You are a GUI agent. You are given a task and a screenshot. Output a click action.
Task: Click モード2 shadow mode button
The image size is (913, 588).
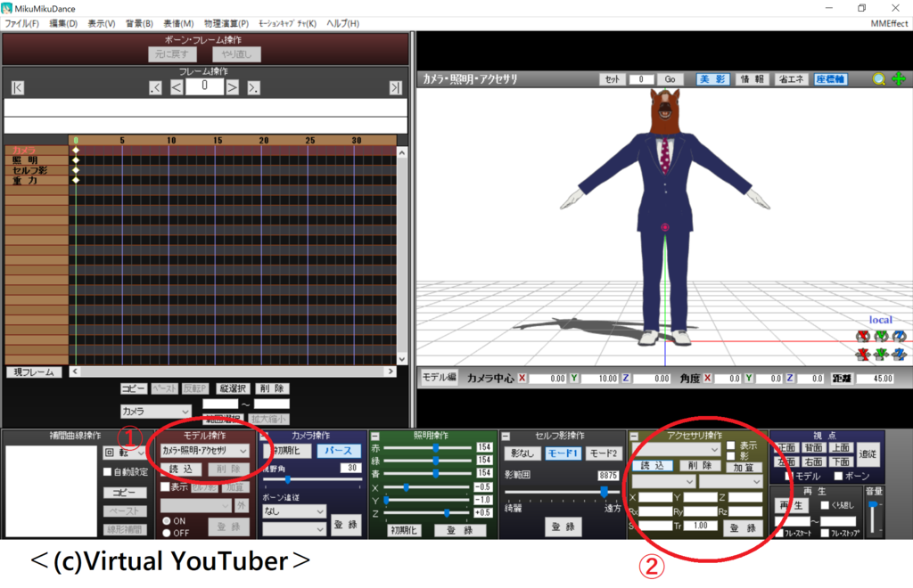(x=604, y=453)
